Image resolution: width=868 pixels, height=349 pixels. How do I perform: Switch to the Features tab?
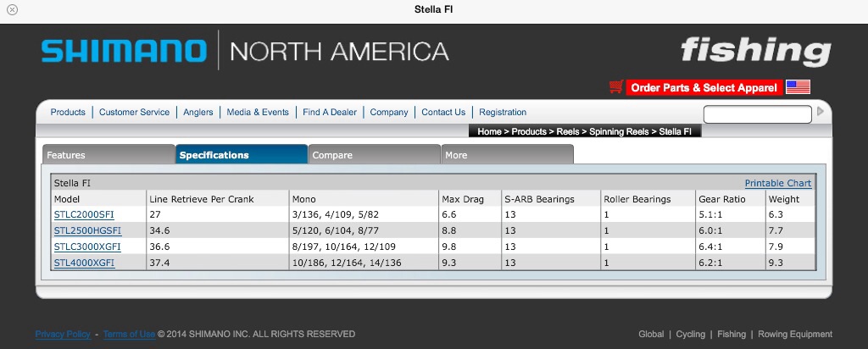click(109, 154)
